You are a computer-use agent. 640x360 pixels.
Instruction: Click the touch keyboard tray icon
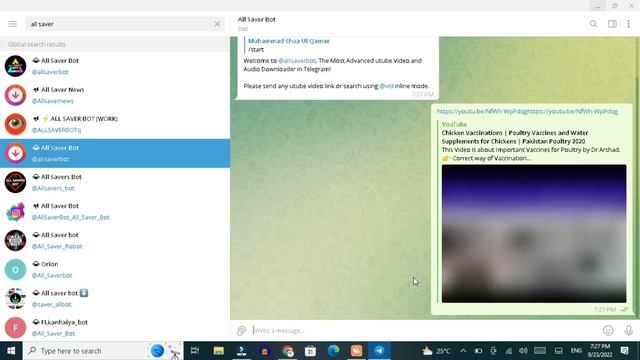point(540,351)
